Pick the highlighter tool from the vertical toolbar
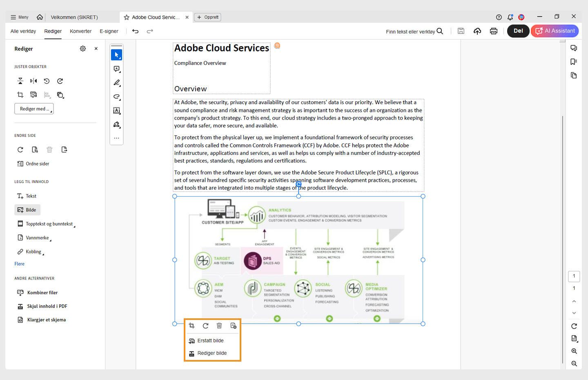 tap(116, 83)
